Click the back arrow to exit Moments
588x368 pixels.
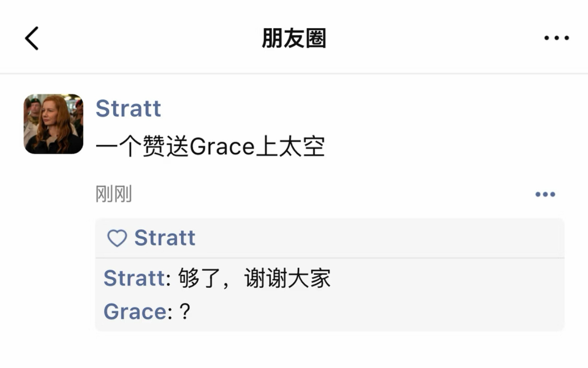pyautogui.click(x=31, y=38)
